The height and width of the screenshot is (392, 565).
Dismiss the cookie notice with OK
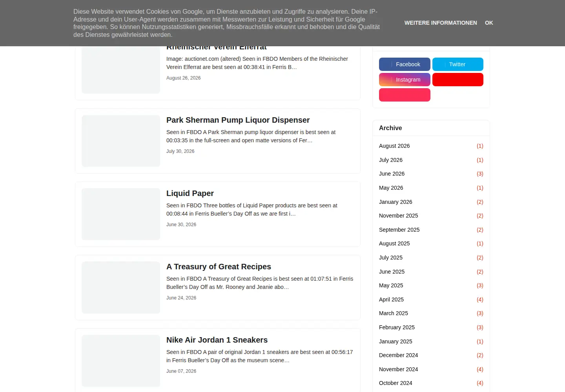(x=489, y=23)
